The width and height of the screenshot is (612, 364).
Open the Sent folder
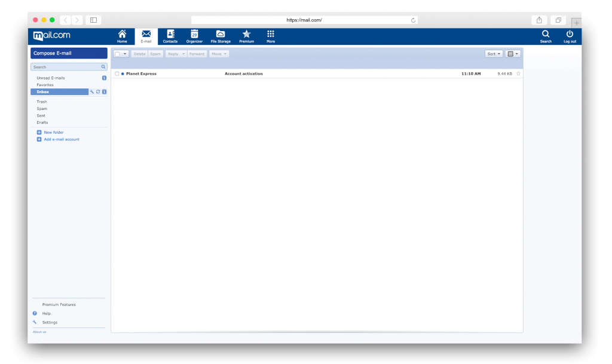point(41,115)
